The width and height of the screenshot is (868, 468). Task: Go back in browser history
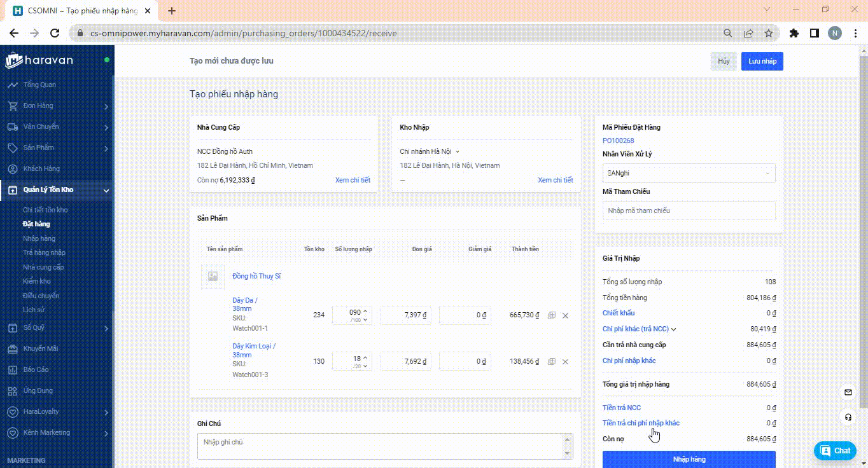point(14,33)
